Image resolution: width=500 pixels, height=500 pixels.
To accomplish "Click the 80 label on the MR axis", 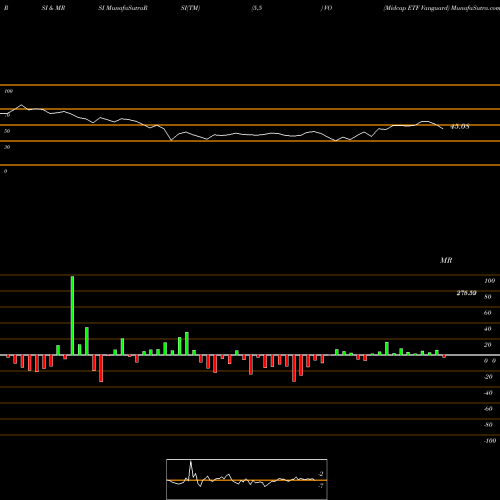I will tap(488, 297).
